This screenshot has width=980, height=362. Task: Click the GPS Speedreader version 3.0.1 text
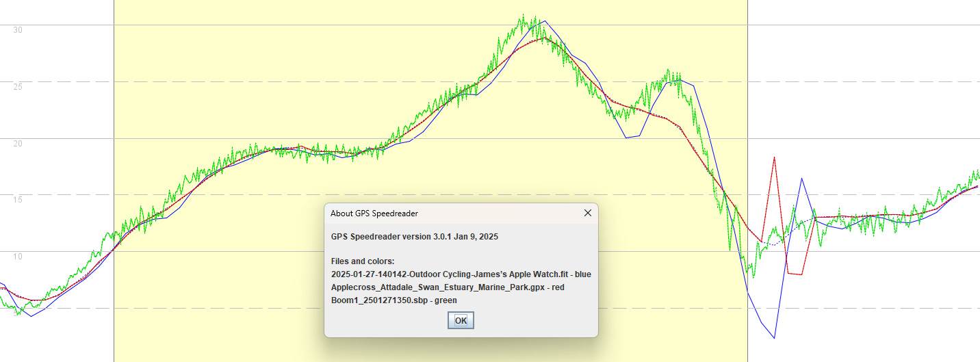pyautogui.click(x=414, y=236)
